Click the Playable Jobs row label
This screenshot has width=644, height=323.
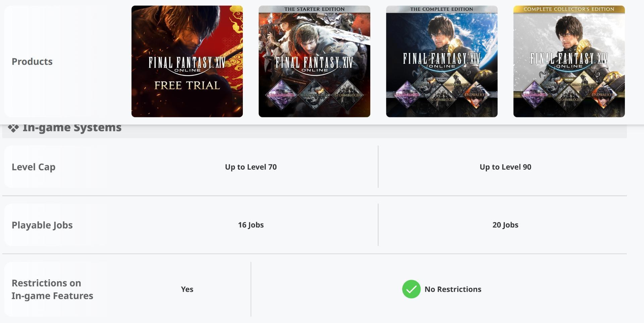[42, 225]
